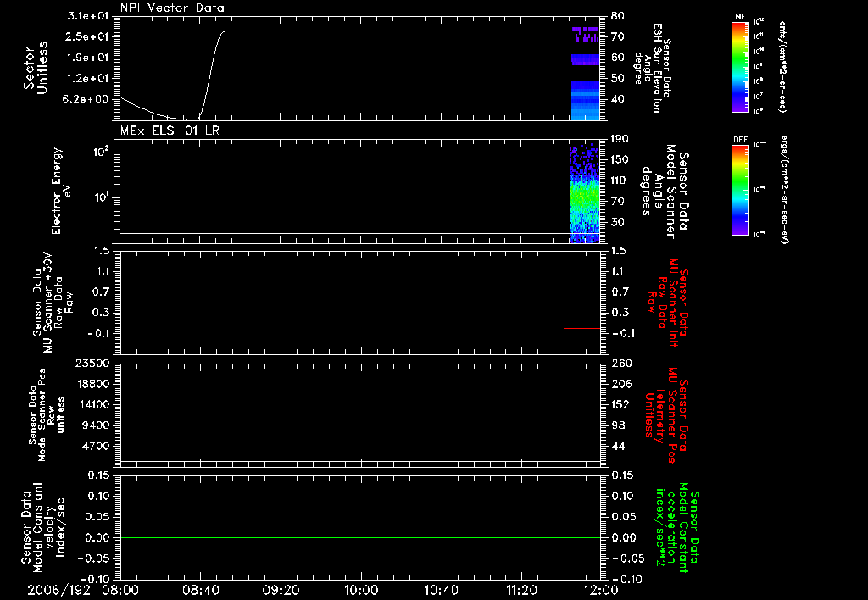
Task: Click the '08:40' time axis label
Action: pos(200,590)
